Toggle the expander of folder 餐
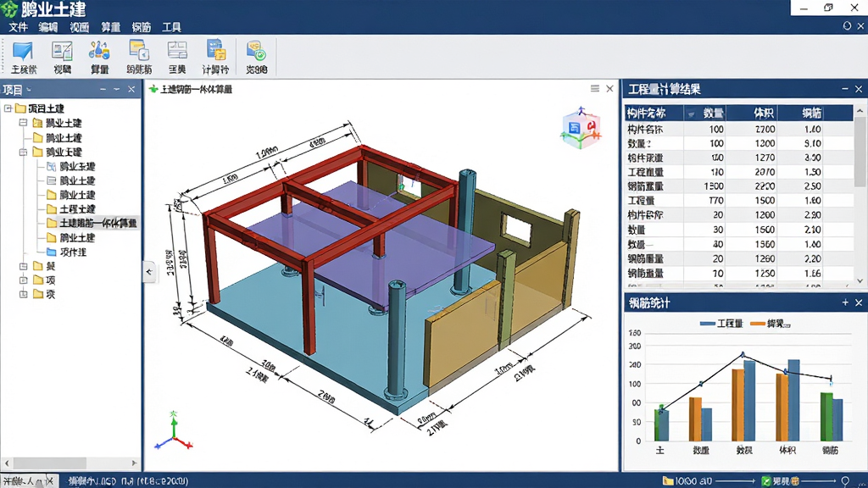 click(x=23, y=265)
